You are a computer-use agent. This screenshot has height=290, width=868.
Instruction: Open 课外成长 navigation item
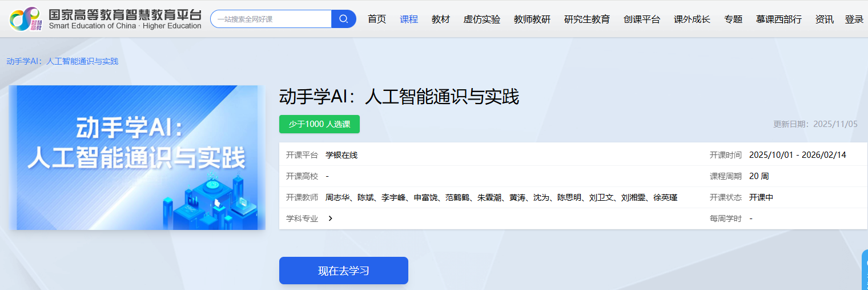pos(692,19)
